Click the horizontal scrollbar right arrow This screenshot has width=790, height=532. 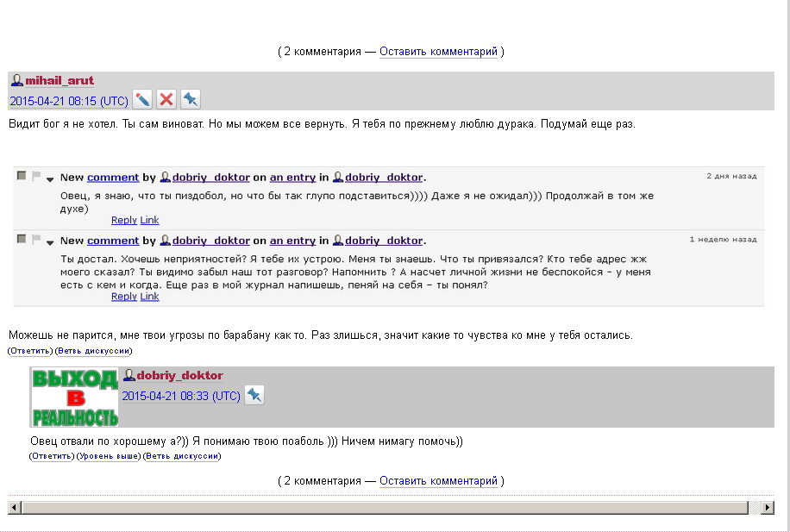coord(768,507)
